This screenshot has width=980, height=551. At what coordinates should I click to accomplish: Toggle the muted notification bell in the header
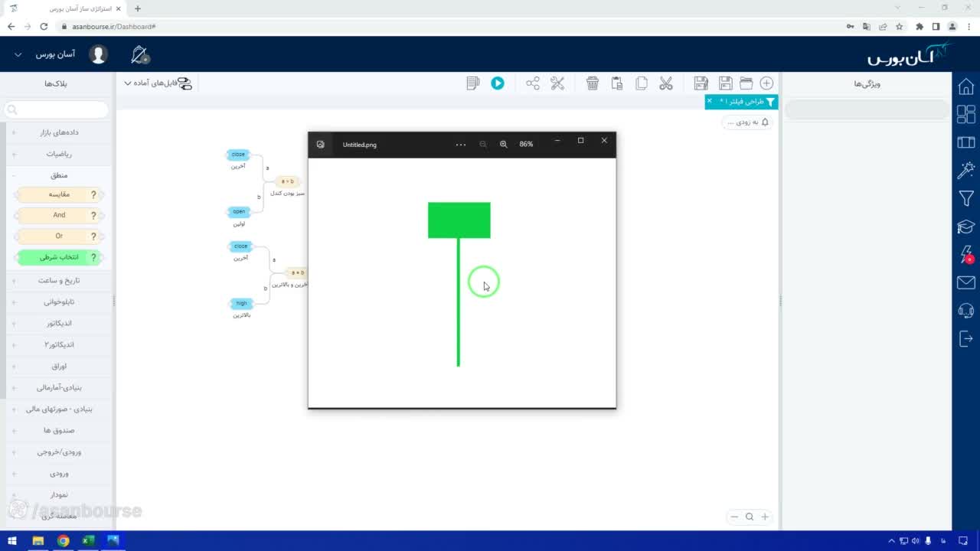pyautogui.click(x=140, y=54)
